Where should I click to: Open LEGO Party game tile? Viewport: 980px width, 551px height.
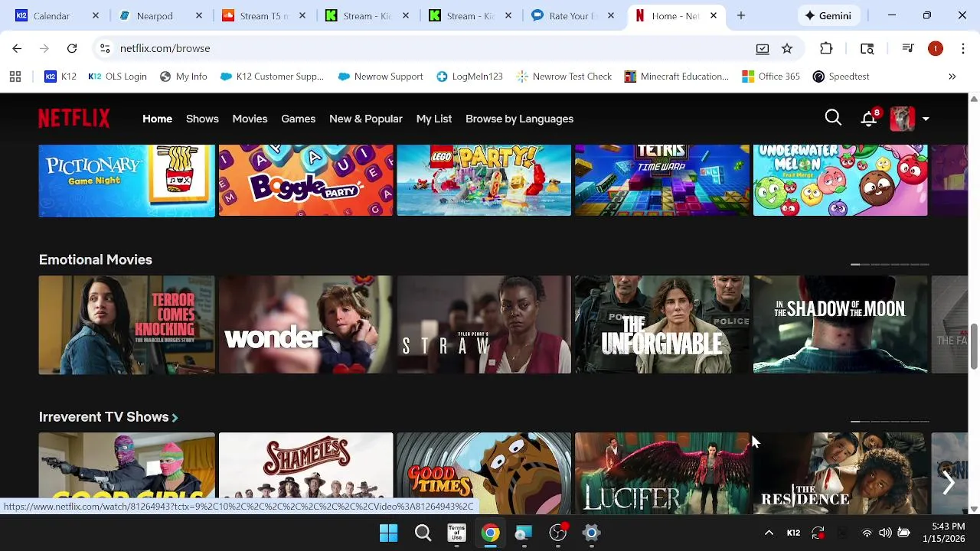(484, 180)
